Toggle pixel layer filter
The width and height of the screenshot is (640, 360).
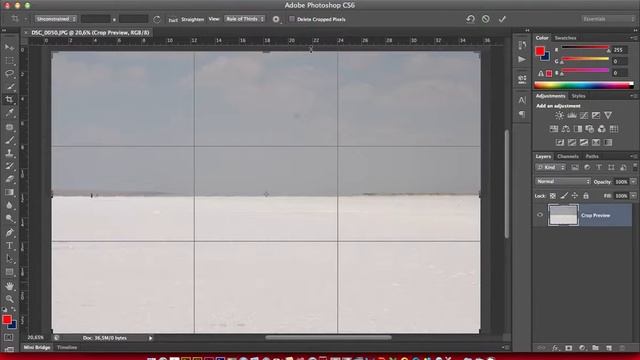575,167
